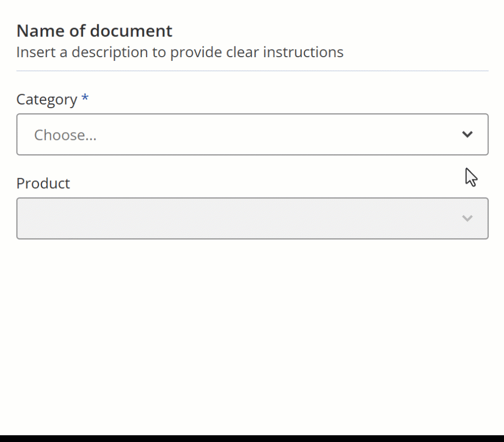Click the word 'of' in the heading
The width and height of the screenshot is (504, 442).
click(x=77, y=31)
